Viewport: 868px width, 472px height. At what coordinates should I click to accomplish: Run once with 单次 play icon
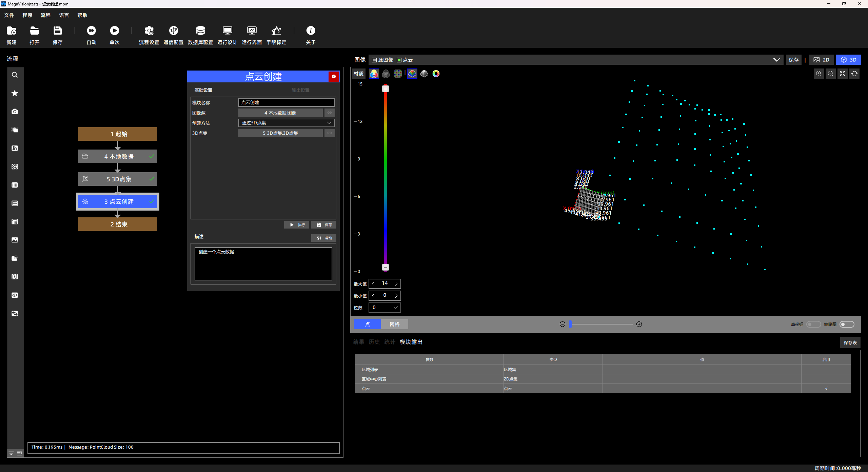(115, 35)
